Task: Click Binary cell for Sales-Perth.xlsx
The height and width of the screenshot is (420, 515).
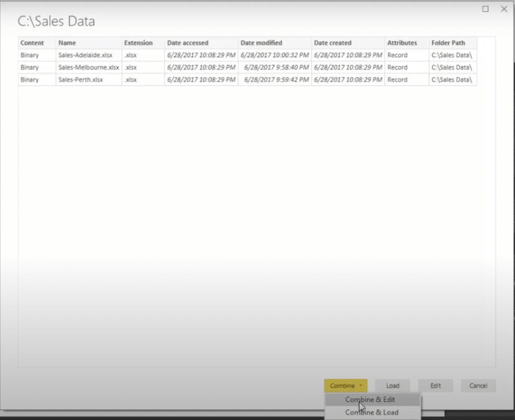Action: point(37,80)
